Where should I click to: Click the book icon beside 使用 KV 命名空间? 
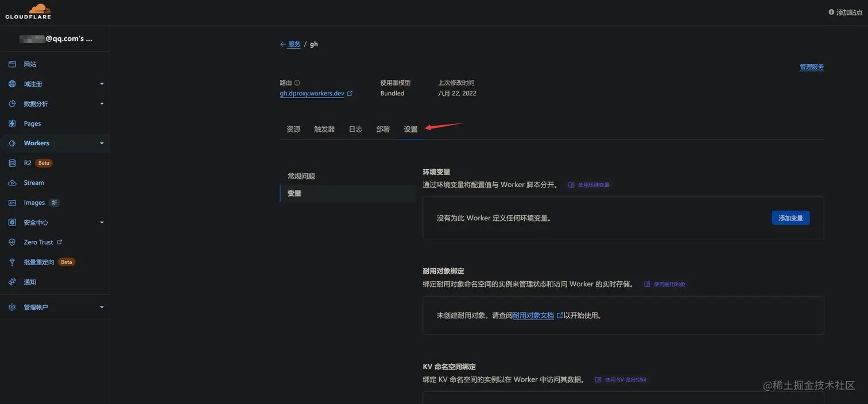(x=598, y=379)
